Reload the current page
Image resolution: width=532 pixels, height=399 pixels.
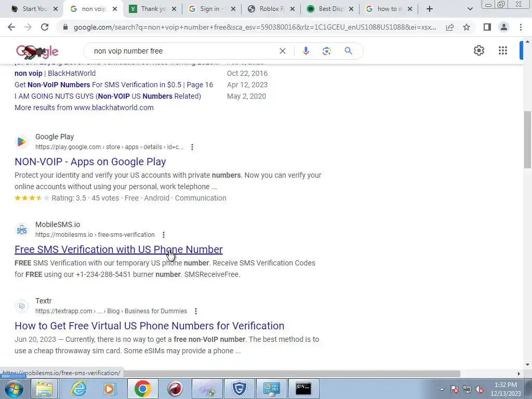tap(45, 27)
